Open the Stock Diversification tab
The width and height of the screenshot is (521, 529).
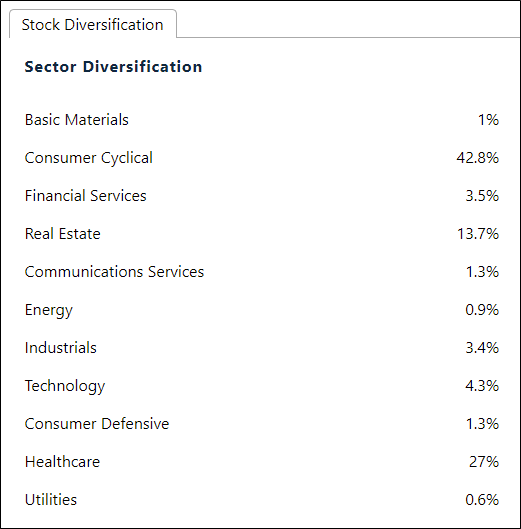(x=92, y=24)
